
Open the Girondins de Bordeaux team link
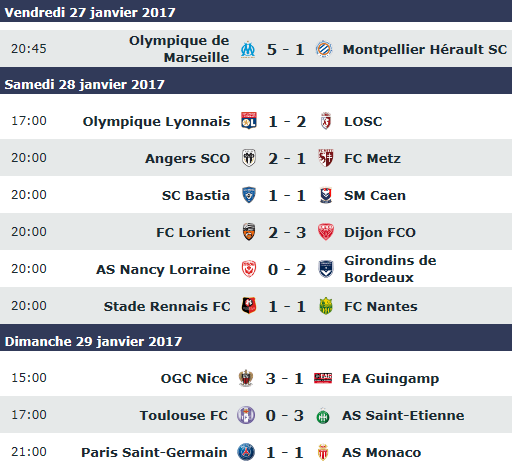[390, 269]
